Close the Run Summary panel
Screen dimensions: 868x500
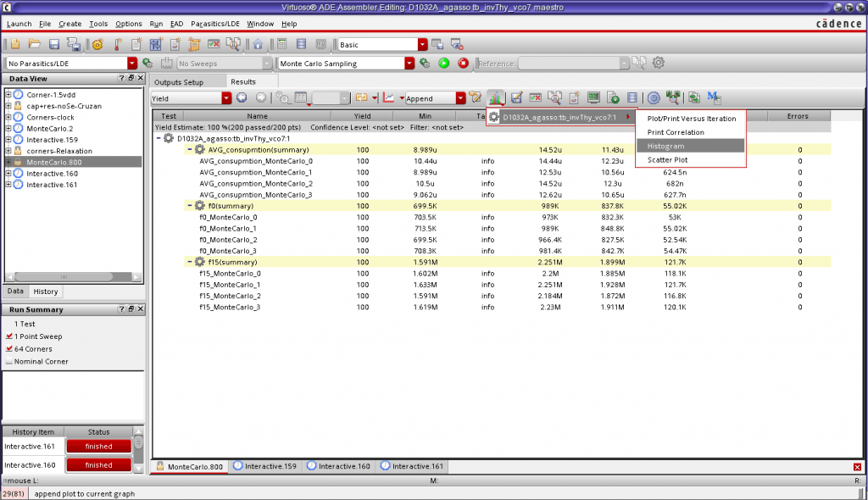[x=140, y=309]
